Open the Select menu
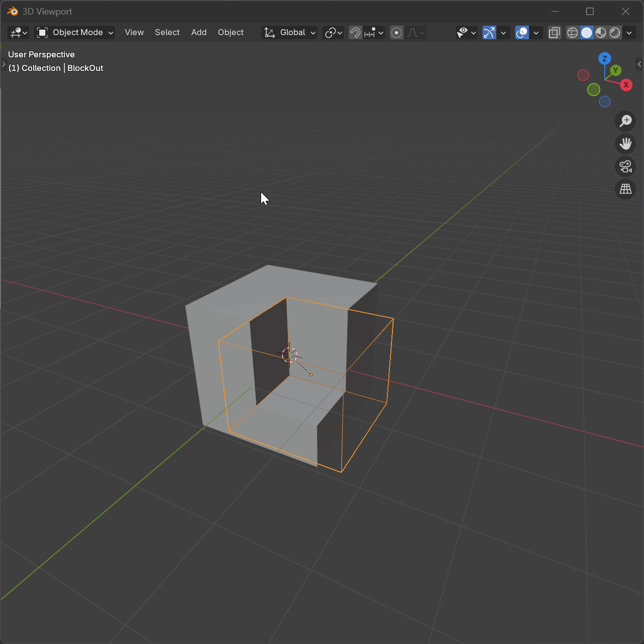The height and width of the screenshot is (644, 644). click(167, 32)
